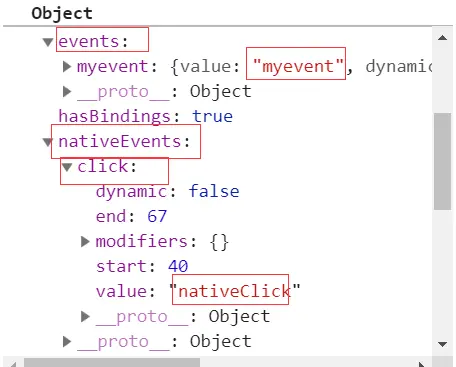This screenshot has height=367, width=456.
Task: Expand the myevent entry arrow
Action: point(67,66)
